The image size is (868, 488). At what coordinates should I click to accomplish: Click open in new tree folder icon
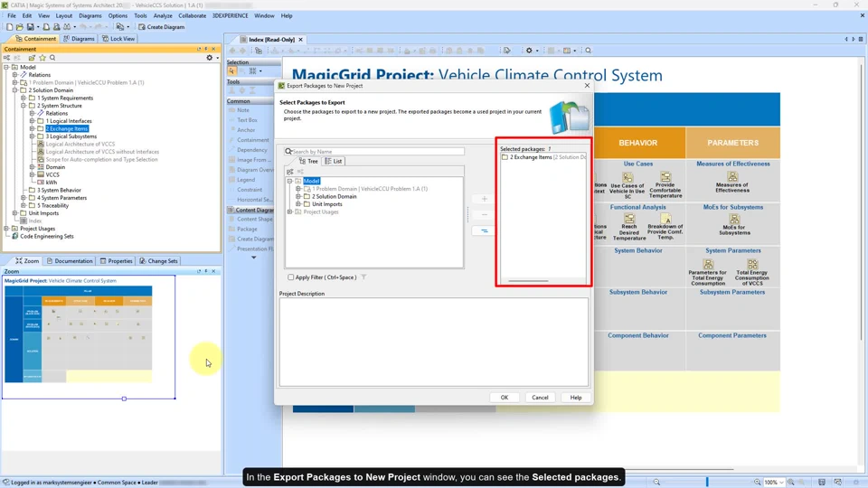click(32, 58)
